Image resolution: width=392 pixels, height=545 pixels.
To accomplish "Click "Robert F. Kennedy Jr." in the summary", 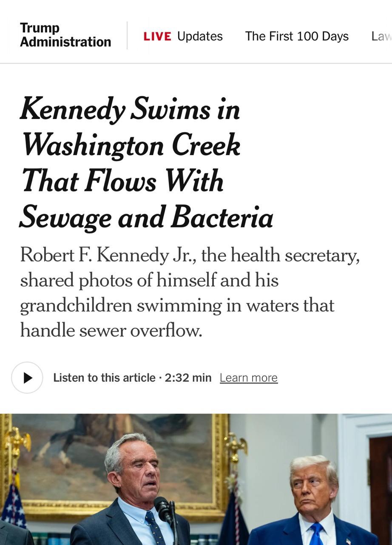I will pyautogui.click(x=106, y=255).
